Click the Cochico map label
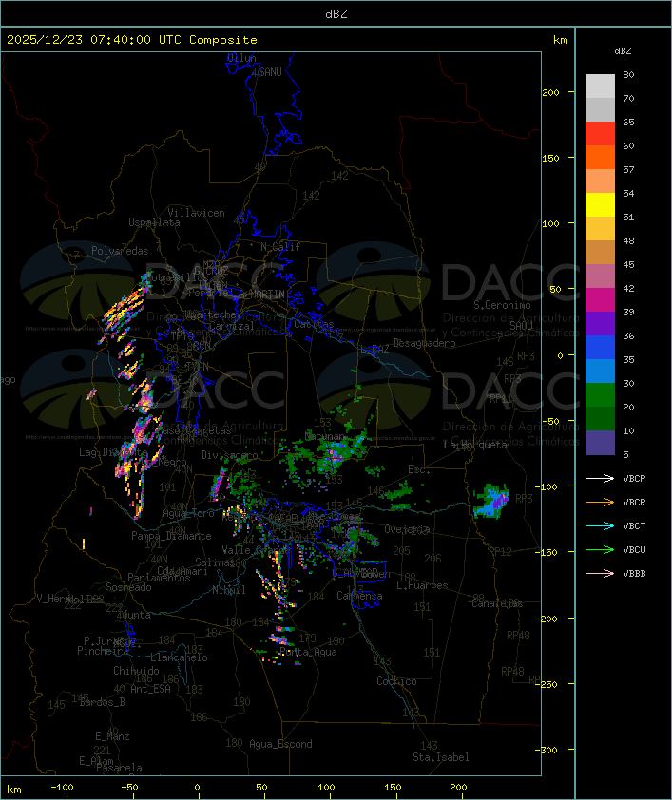Screen dimensions: 672x800 point(396,681)
